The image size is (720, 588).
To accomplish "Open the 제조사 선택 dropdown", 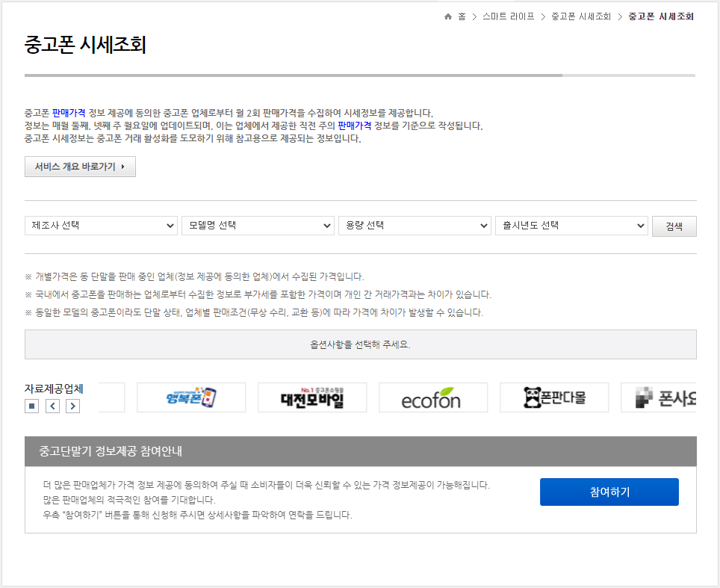I will (x=101, y=225).
